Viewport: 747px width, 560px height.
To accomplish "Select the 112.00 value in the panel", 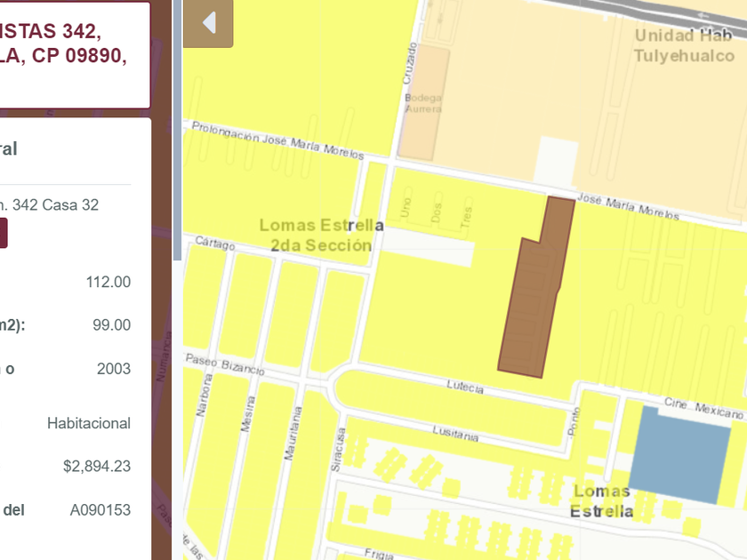I will click(108, 283).
